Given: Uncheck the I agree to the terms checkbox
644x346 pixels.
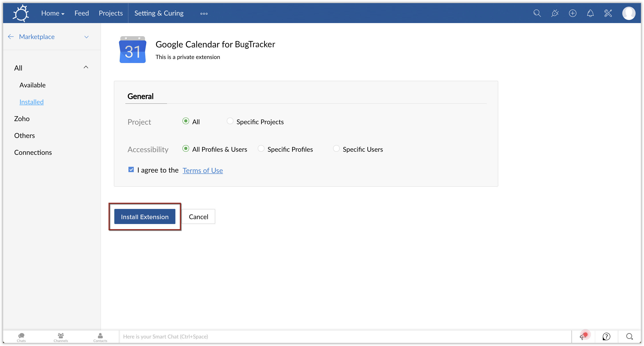Looking at the screenshot, I should point(131,170).
